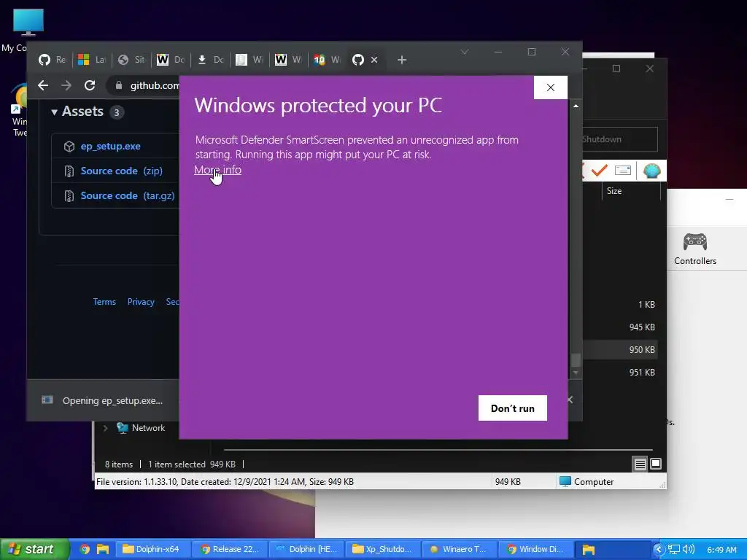
Task: Download Source code (tar.gz)
Action: (127, 195)
